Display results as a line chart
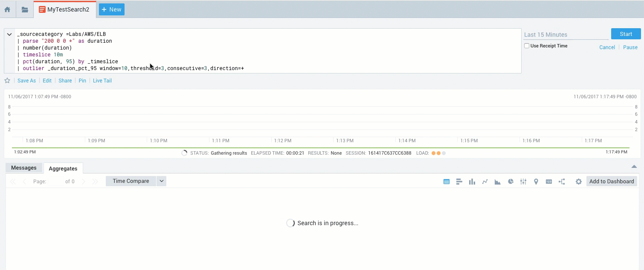 point(484,181)
